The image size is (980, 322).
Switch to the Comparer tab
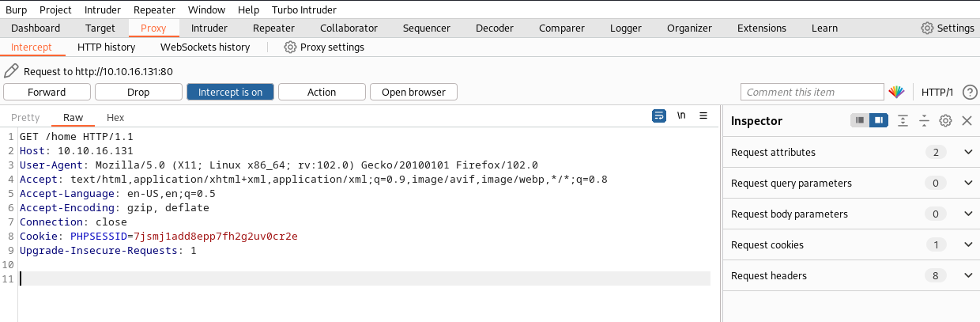[x=562, y=28]
